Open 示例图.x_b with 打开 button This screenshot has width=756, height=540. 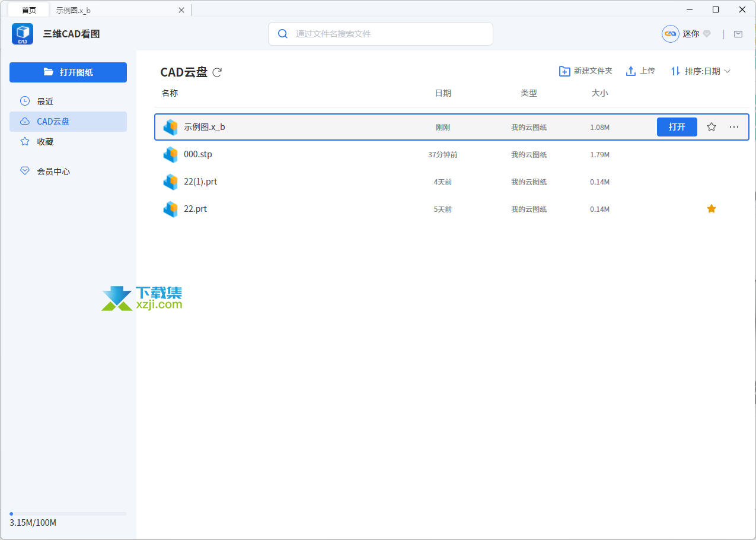click(x=677, y=127)
